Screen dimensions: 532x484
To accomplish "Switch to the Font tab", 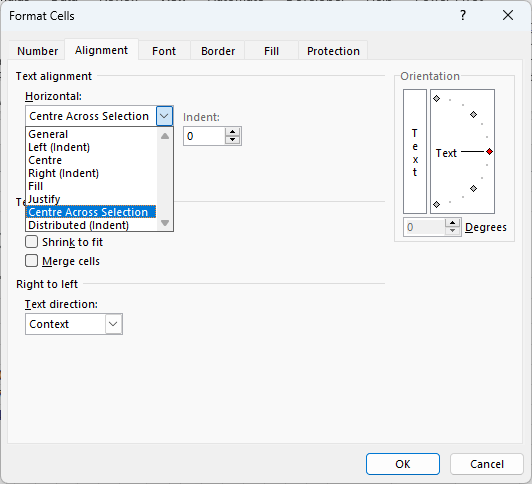I will pos(164,51).
